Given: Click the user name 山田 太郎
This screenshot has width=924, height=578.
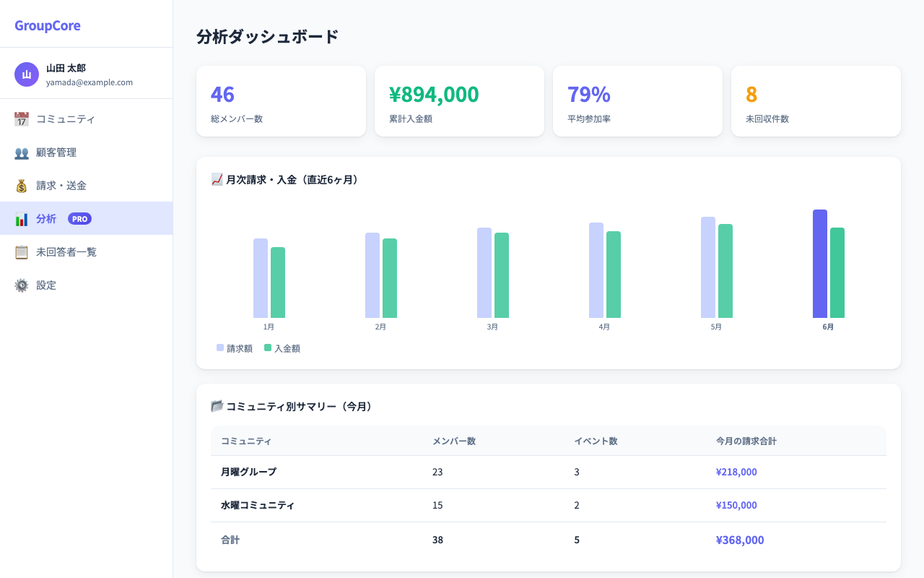Looking at the screenshot, I should pyautogui.click(x=66, y=68).
